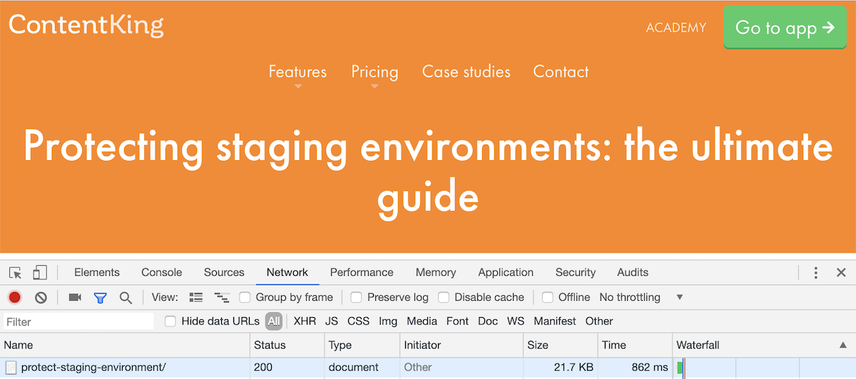Viewport: 856px width, 379px height.
Task: Open the network search magnifier icon
Action: coord(126,298)
